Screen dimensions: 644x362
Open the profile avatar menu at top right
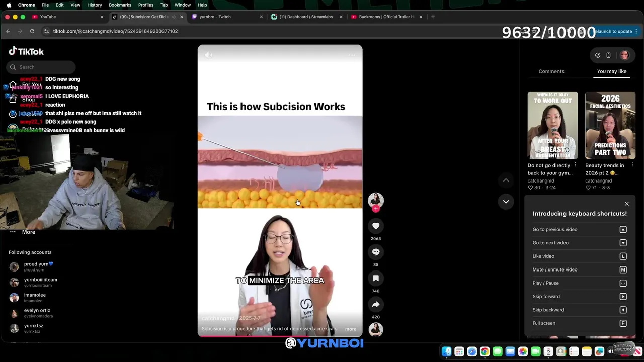point(624,55)
